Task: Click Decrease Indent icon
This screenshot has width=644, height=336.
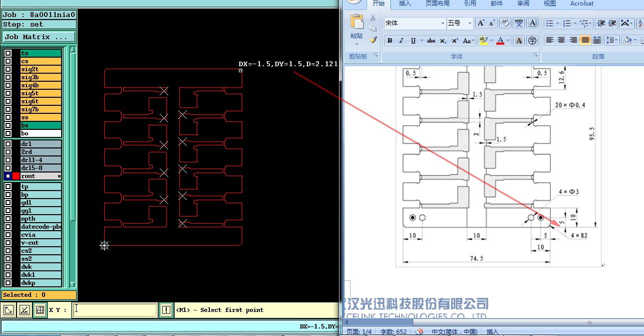Action: (600, 23)
